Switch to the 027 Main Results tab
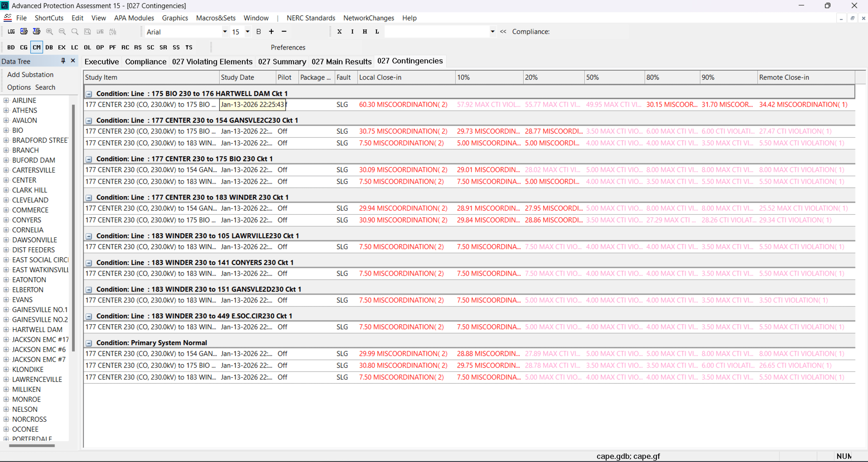This screenshot has width=868, height=462. (x=341, y=62)
